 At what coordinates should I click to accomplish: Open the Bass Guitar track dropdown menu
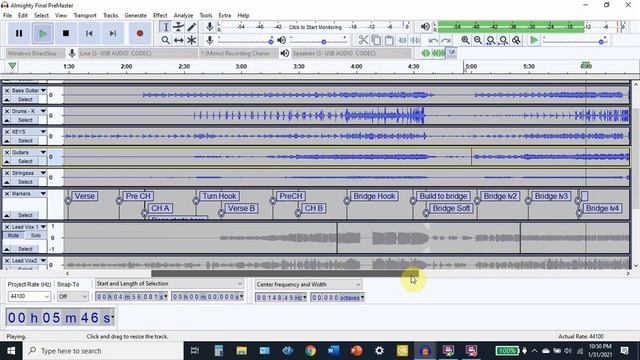tap(43, 90)
